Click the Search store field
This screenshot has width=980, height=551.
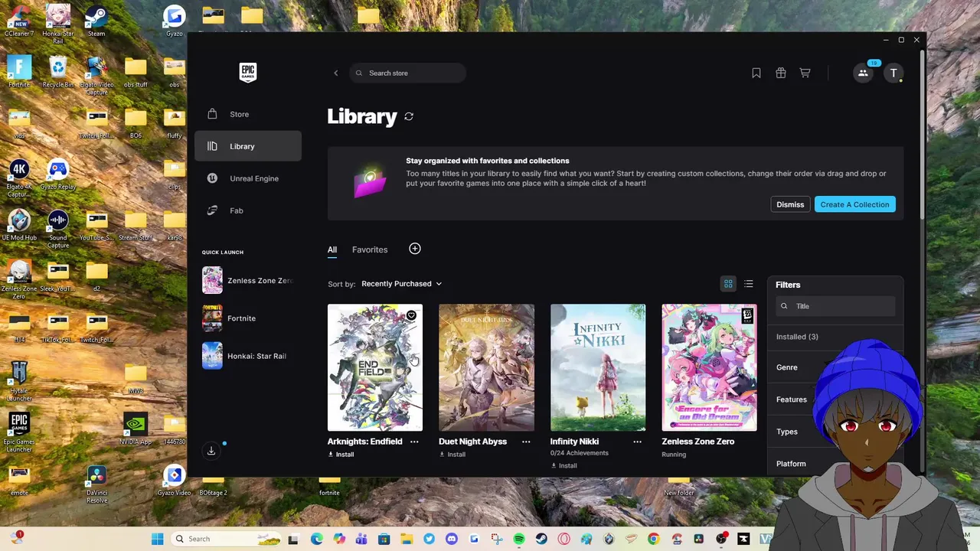407,73
